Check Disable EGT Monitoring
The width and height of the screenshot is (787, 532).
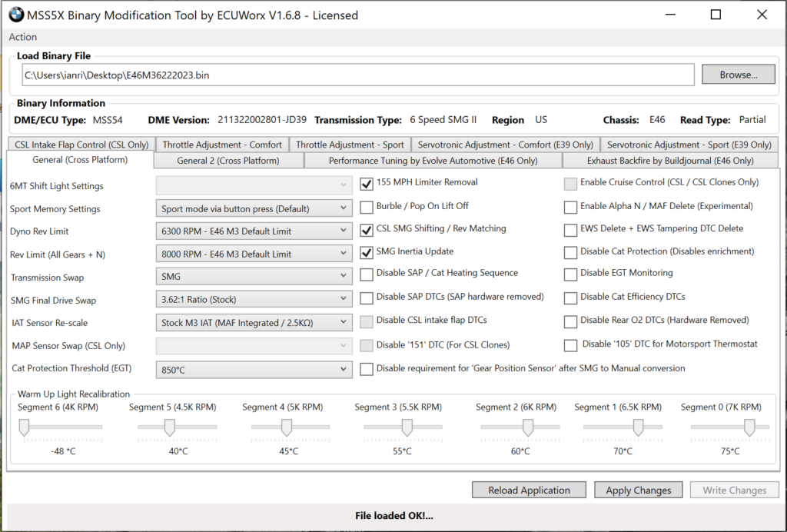[570, 274]
